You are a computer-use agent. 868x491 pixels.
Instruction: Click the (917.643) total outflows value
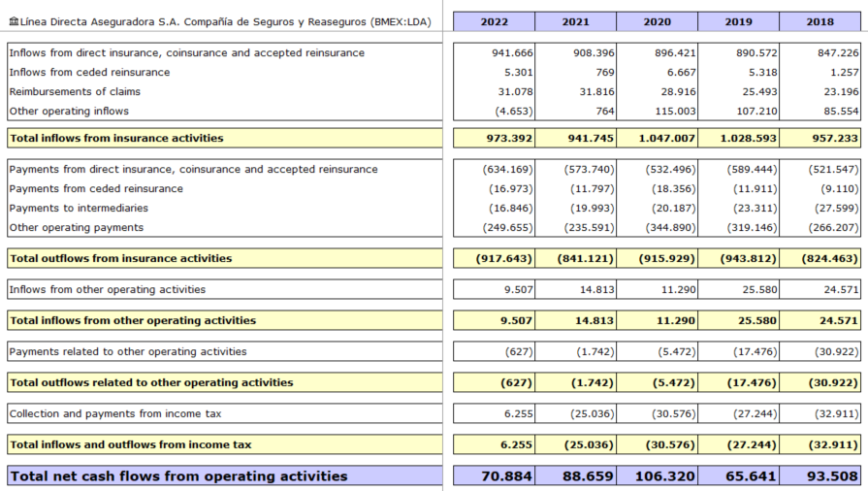point(503,258)
